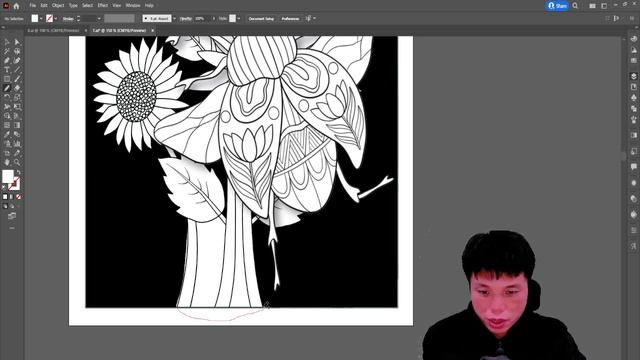640x360 pixels.
Task: Select the Blend tool
Action: point(17,135)
